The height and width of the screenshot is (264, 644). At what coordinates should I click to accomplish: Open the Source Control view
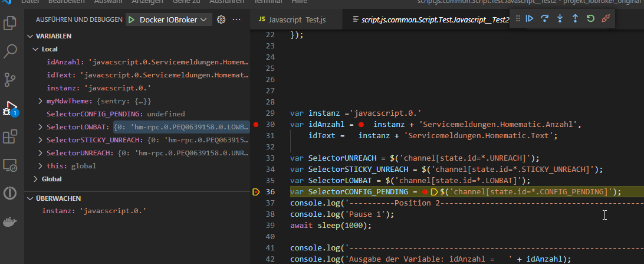click(x=10, y=79)
